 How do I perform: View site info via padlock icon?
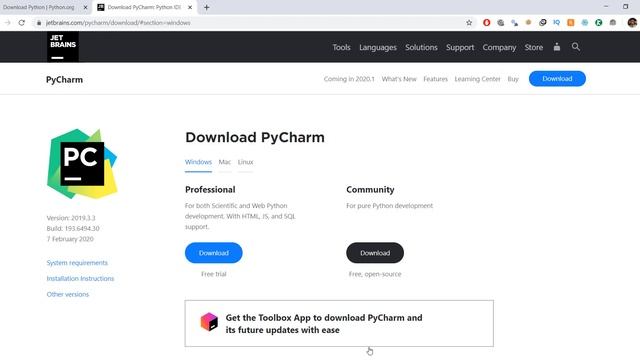coord(39,23)
